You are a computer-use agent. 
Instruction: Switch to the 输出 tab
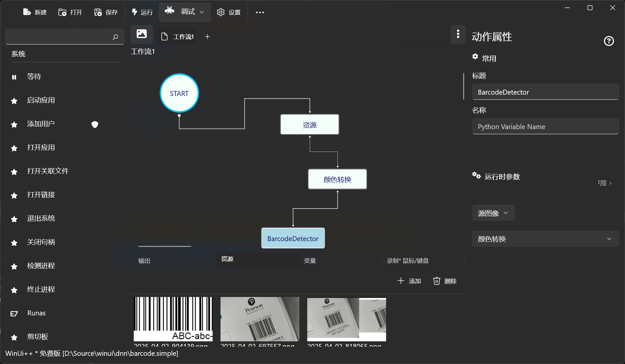point(144,260)
